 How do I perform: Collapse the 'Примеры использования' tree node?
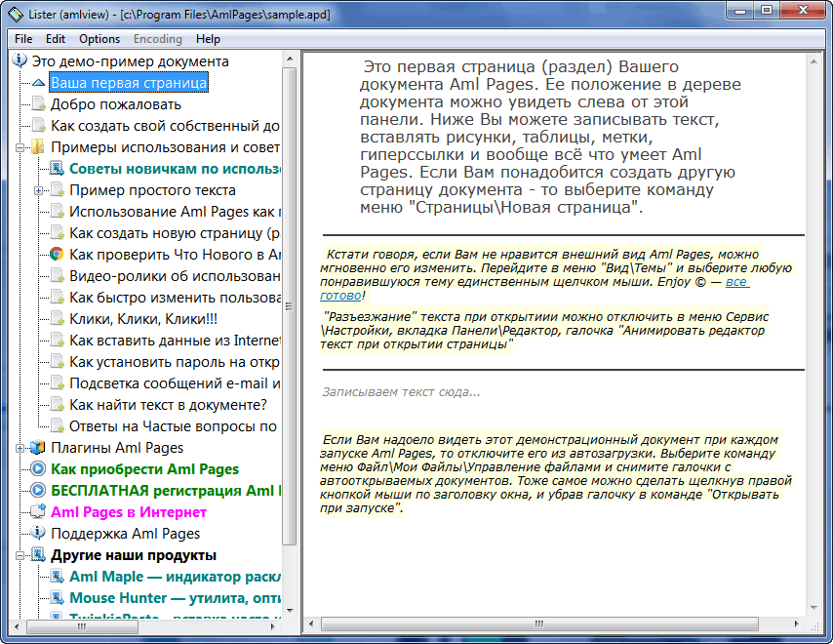20,147
